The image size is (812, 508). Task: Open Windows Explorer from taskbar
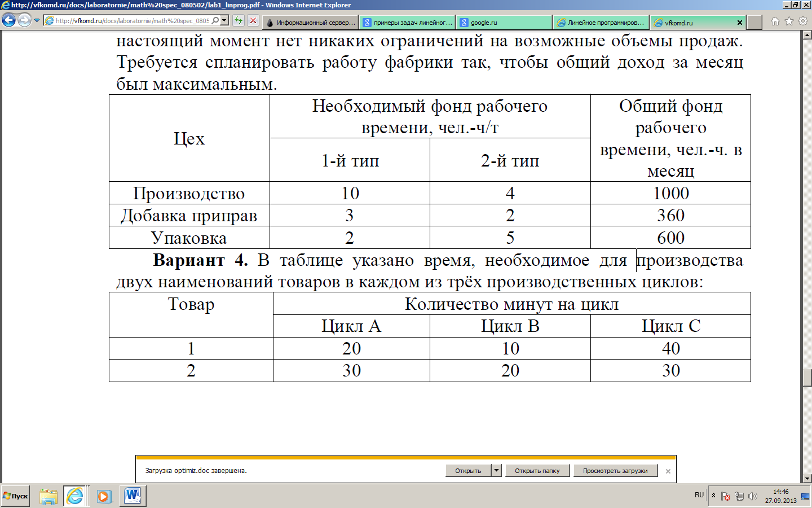[48, 496]
